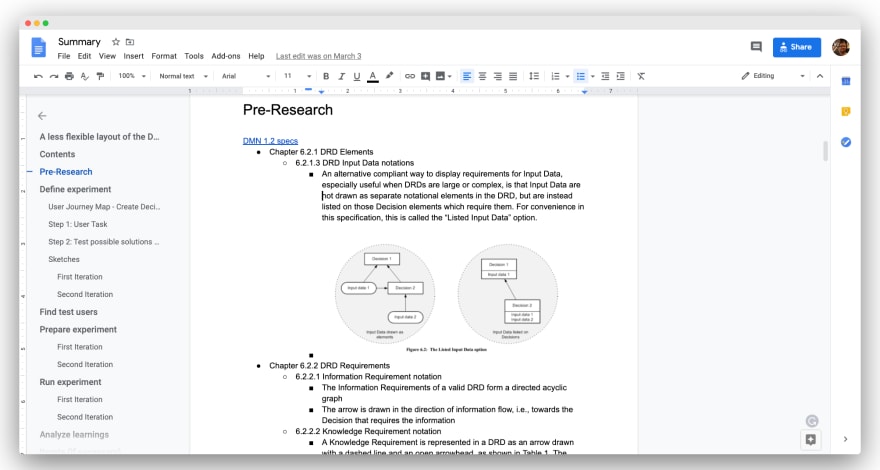The image size is (880, 470).
Task: Open the View menu
Action: 107,56
